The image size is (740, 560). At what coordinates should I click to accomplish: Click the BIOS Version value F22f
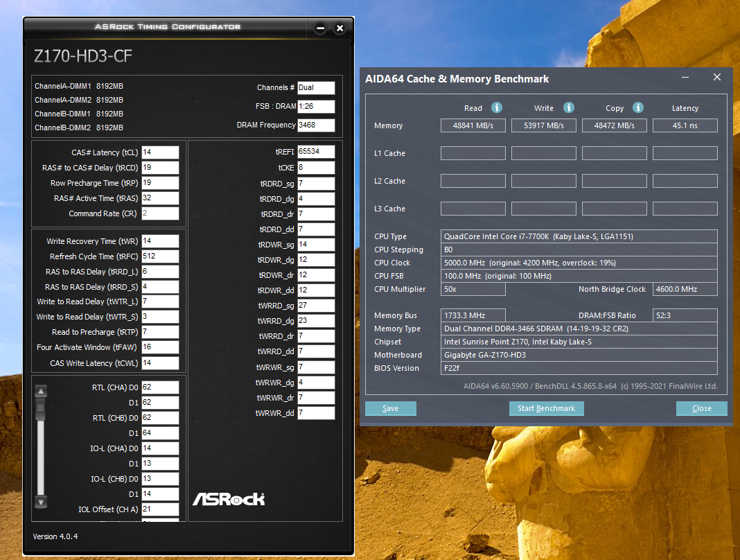coord(579,368)
